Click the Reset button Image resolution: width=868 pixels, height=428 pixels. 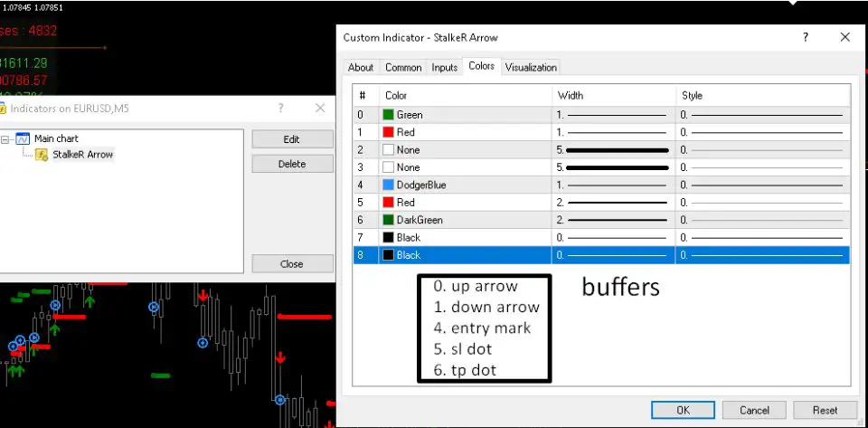tap(825, 410)
